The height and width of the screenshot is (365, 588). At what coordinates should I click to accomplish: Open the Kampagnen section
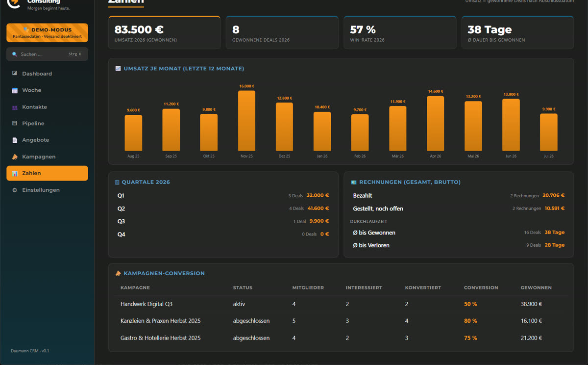pyautogui.click(x=47, y=157)
